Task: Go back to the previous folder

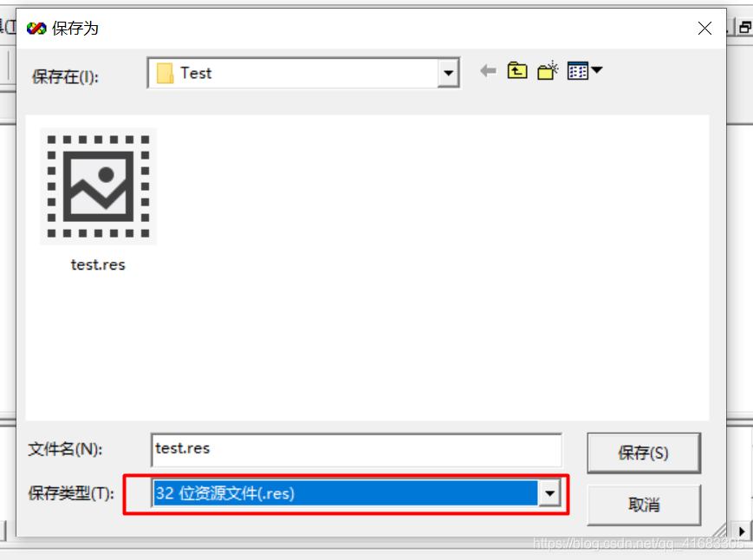Action: (488, 71)
